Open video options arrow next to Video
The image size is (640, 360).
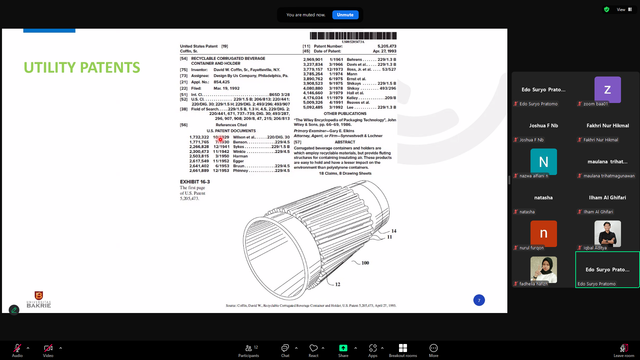(60, 348)
